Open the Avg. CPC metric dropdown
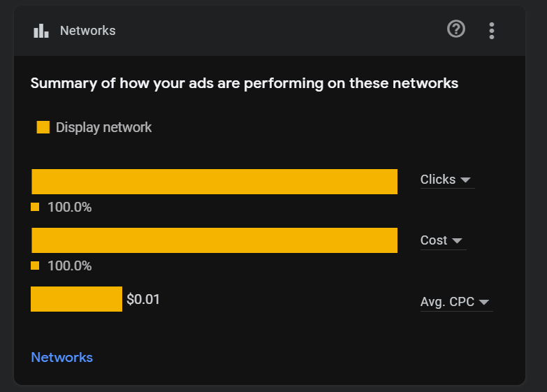Image resolution: width=547 pixels, height=392 pixels. tap(456, 302)
